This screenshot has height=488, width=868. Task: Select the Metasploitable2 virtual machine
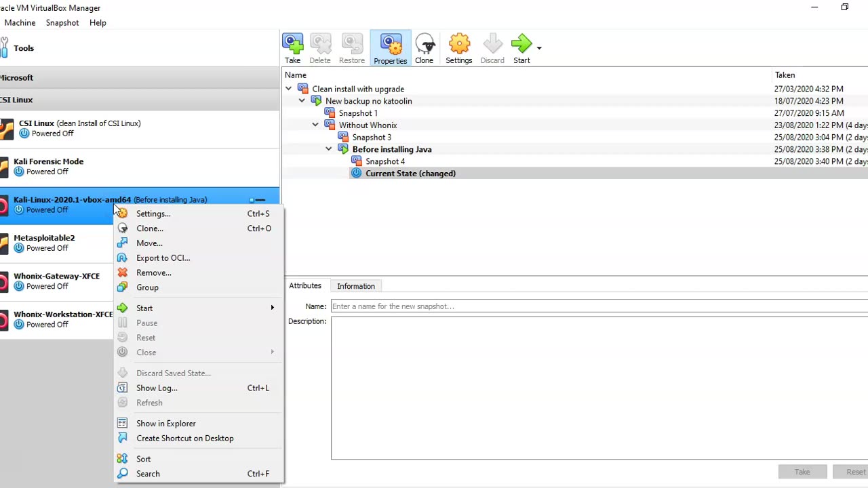coord(57,243)
